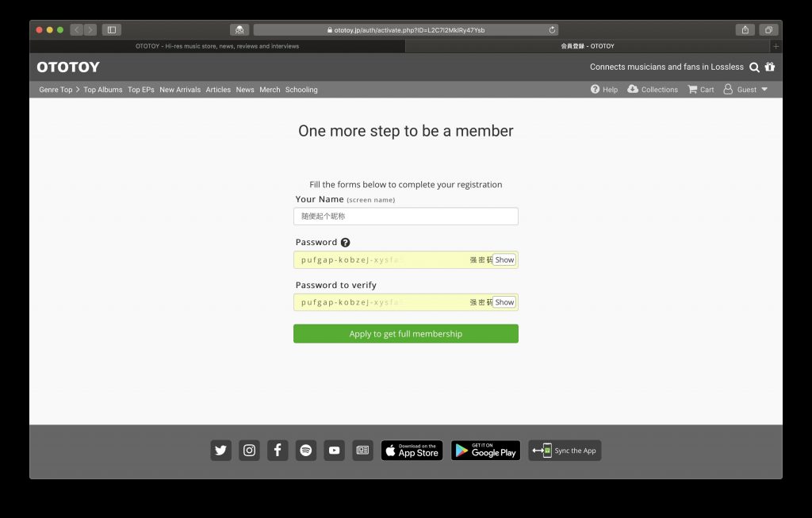
Task: Switch to the Hi-res music store tab
Action: 217,46
